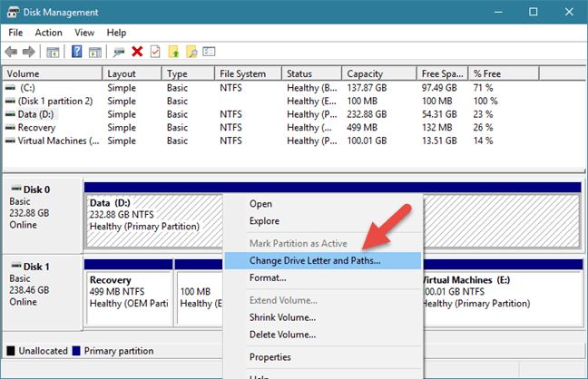This screenshot has width=588, height=379.
Task: Select Change Drive Letter and Paths
Action: tap(315, 260)
